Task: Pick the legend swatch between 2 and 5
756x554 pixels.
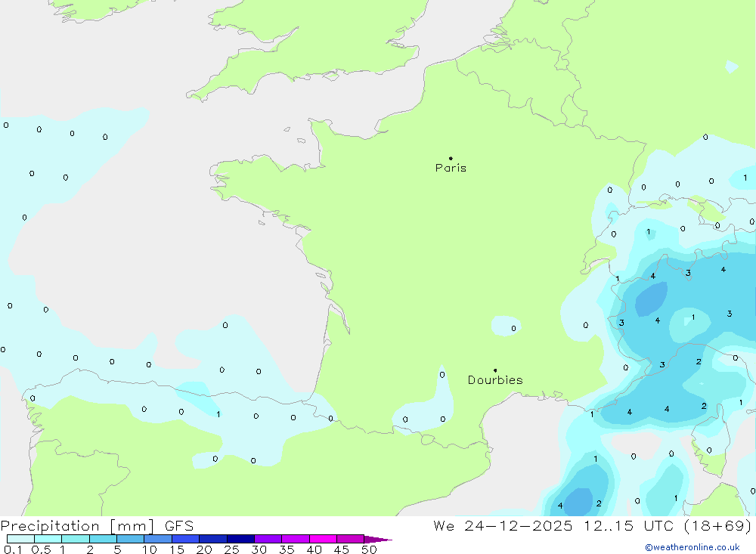Action: point(103,539)
